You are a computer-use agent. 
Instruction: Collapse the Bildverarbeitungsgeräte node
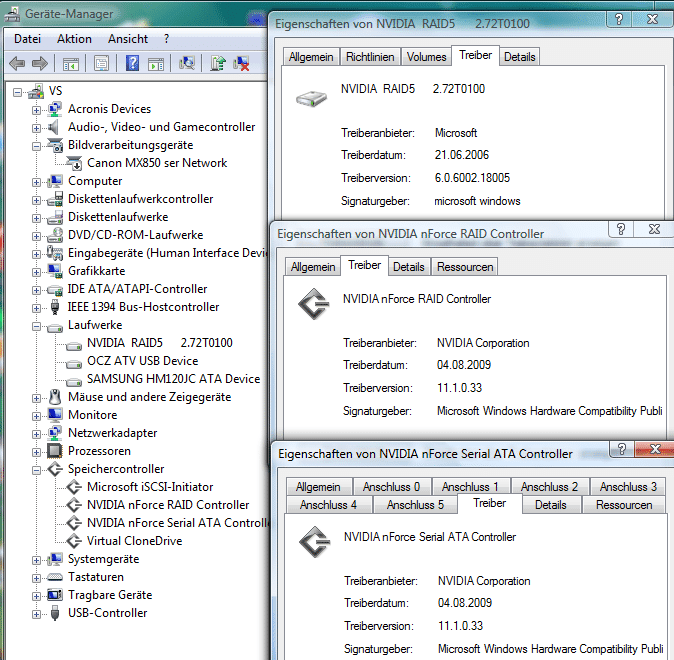tap(37, 146)
